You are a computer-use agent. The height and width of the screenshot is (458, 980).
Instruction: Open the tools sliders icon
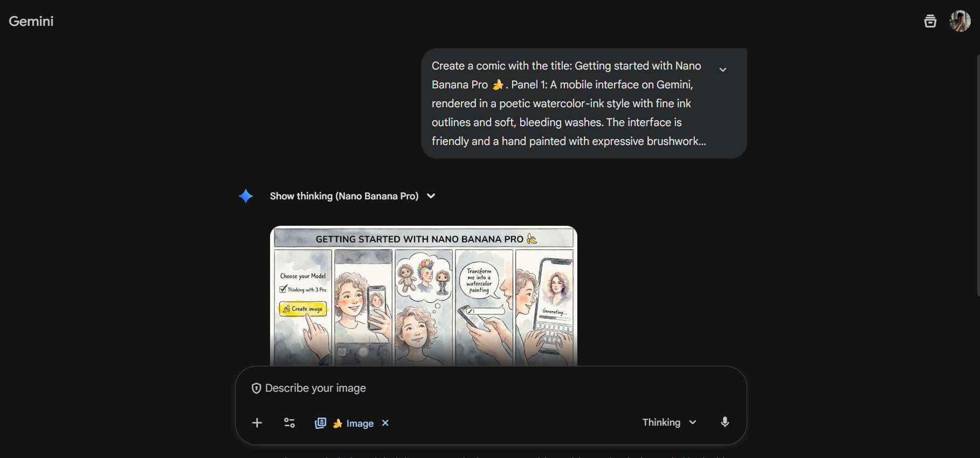tap(289, 423)
